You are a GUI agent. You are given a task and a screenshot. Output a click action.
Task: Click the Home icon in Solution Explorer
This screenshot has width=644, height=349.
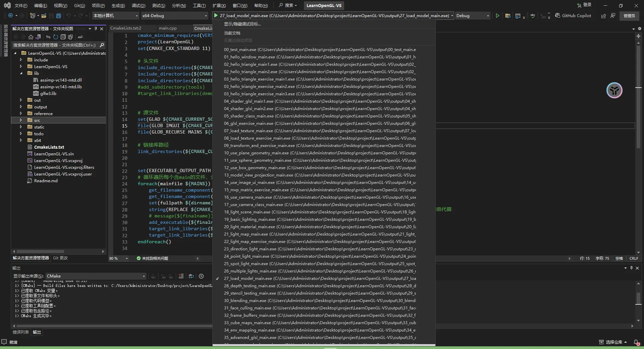pos(31,37)
